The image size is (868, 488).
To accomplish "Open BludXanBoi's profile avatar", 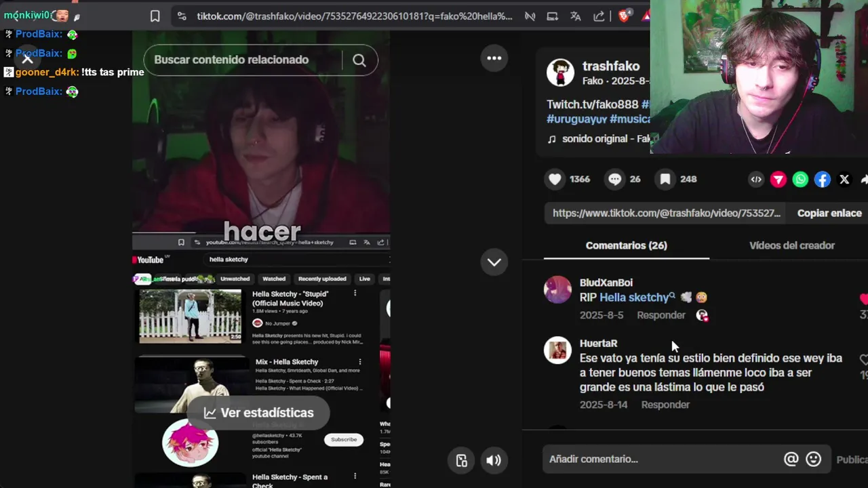I will [557, 289].
